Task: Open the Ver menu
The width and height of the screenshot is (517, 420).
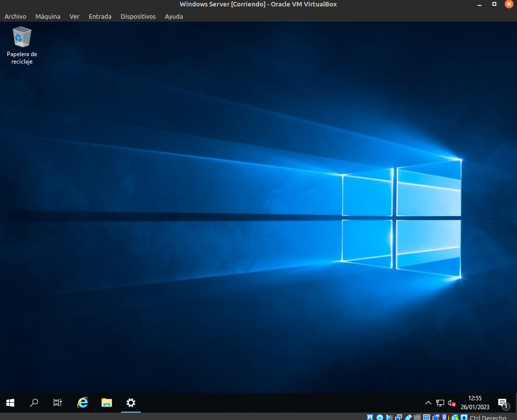Action: click(74, 16)
